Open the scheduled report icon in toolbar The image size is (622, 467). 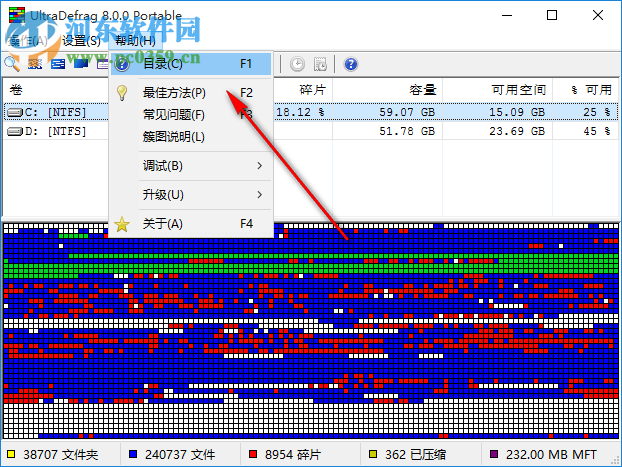(320, 64)
